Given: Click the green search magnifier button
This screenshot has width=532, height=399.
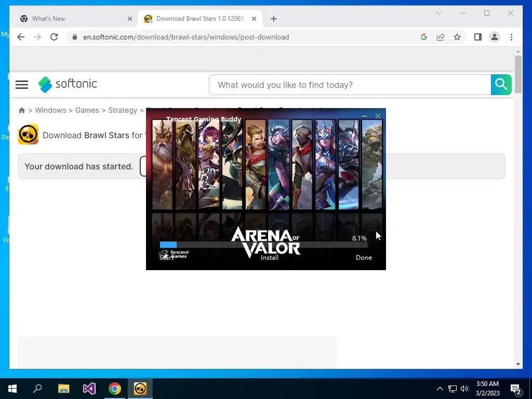Looking at the screenshot, I should (x=501, y=85).
